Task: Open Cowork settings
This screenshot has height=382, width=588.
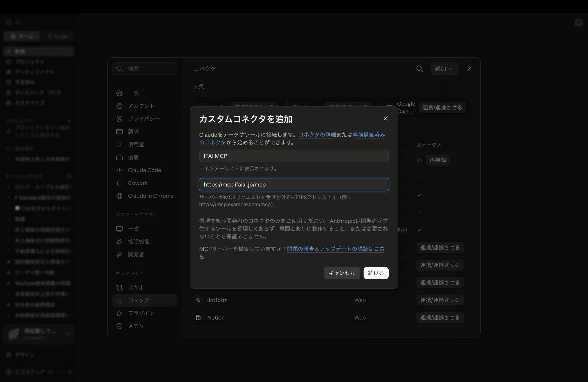Action: pos(145,183)
